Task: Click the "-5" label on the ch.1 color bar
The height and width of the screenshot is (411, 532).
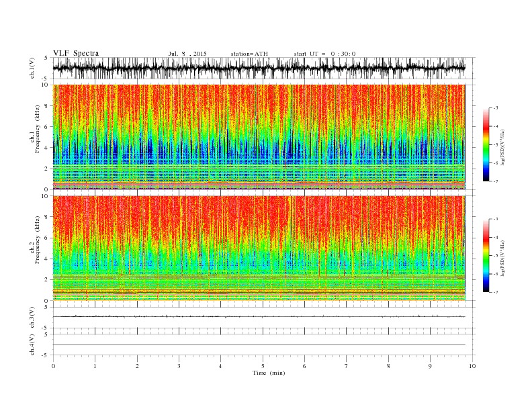Action: [496, 145]
